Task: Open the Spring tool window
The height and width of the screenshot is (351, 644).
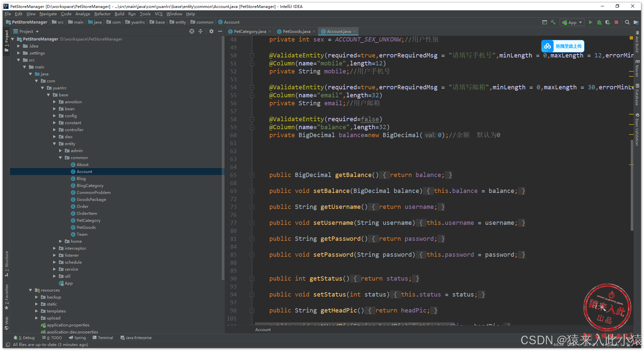Action: 77,338
